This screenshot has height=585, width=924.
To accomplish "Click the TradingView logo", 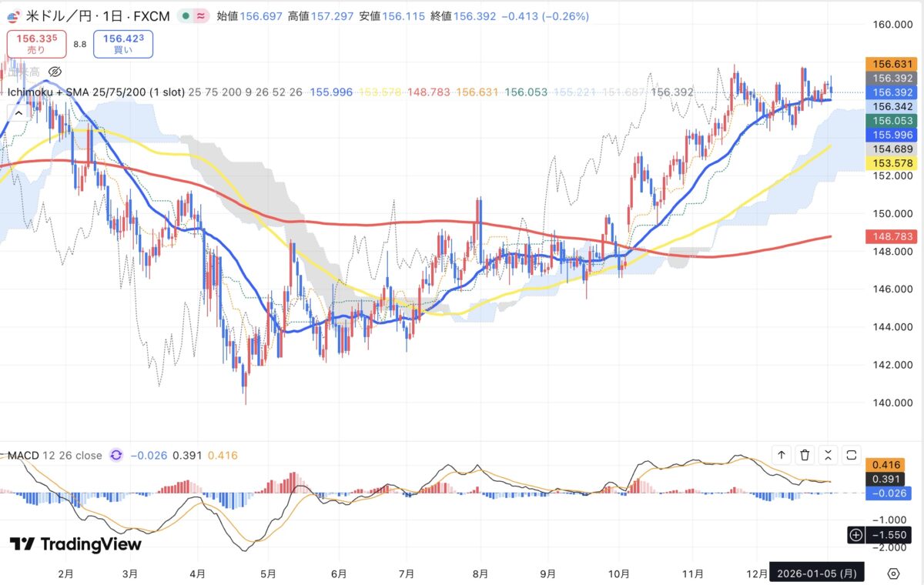I will [75, 544].
